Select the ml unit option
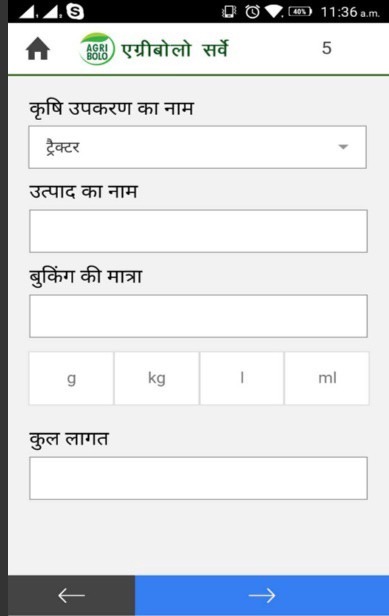The height and width of the screenshot is (616, 389). (x=327, y=378)
